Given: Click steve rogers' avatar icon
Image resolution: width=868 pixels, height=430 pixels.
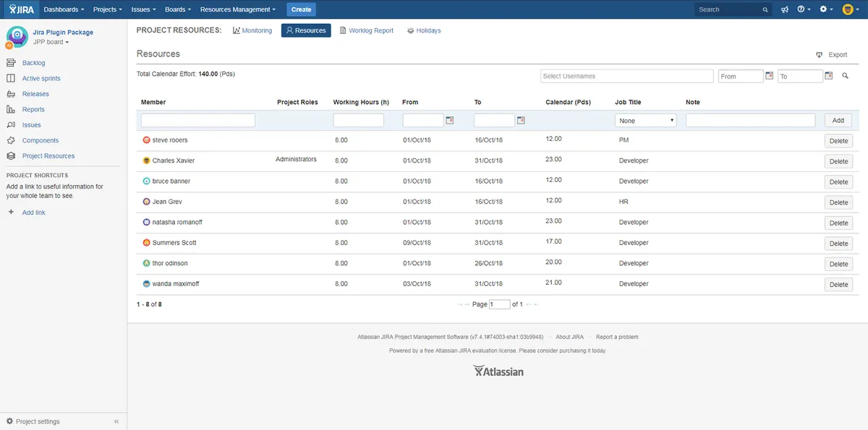Looking at the screenshot, I should (x=146, y=140).
